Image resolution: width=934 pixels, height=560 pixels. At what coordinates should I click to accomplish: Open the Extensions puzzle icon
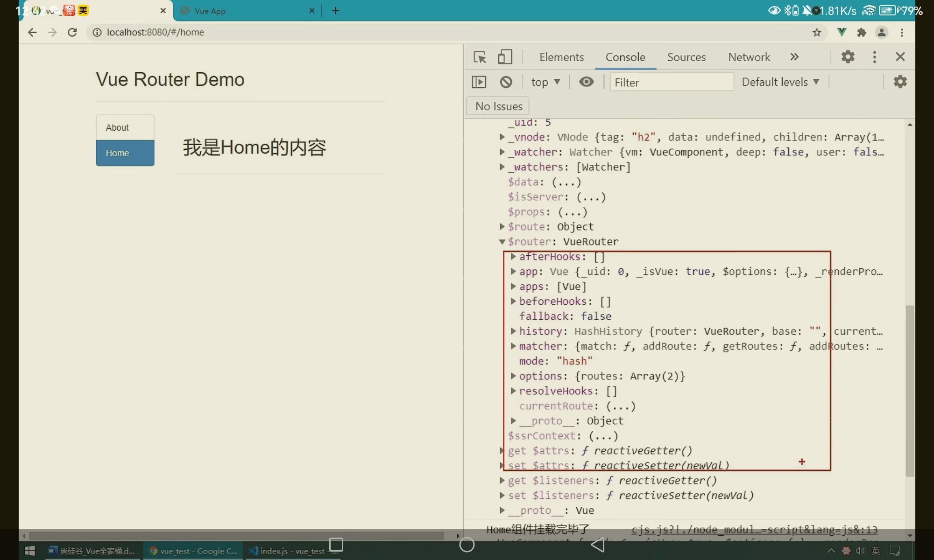[x=862, y=32]
